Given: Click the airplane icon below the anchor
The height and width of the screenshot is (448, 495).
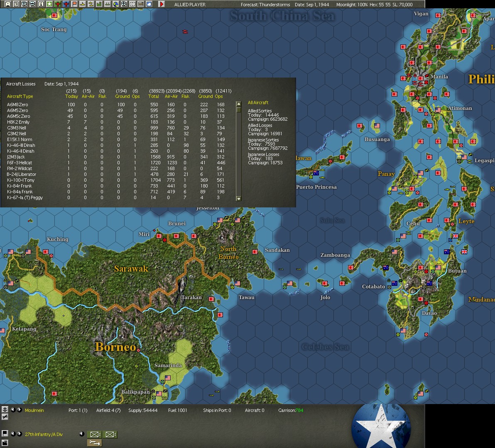Looking at the screenshot, I should 5,417.
